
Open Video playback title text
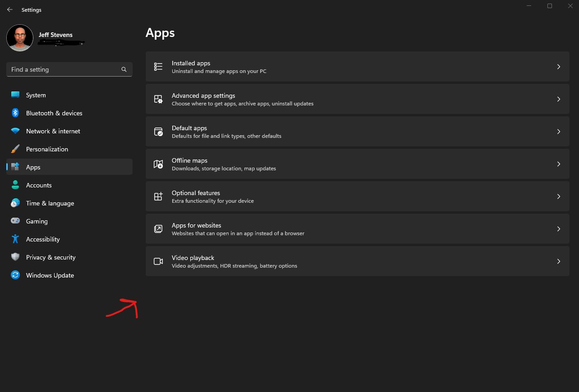coord(193,258)
